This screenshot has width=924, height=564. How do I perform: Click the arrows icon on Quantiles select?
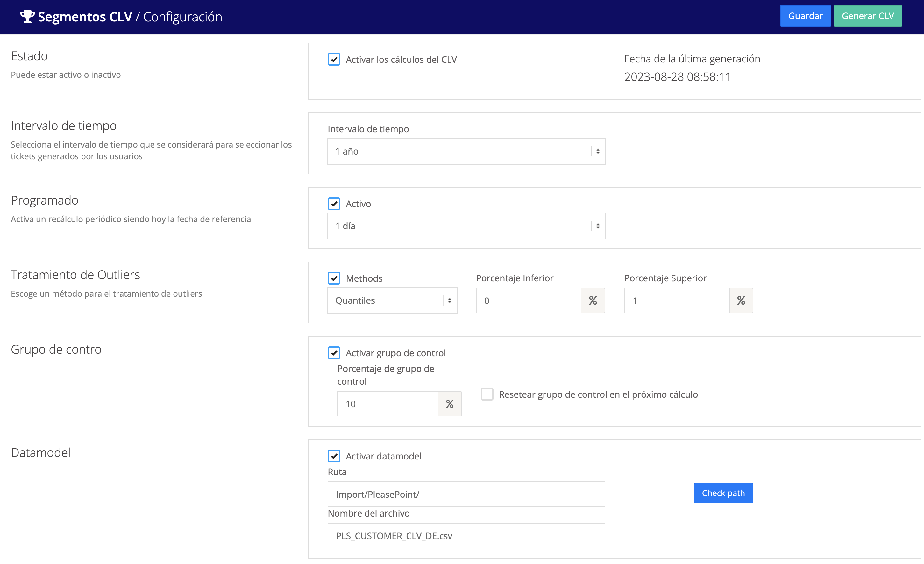click(449, 300)
